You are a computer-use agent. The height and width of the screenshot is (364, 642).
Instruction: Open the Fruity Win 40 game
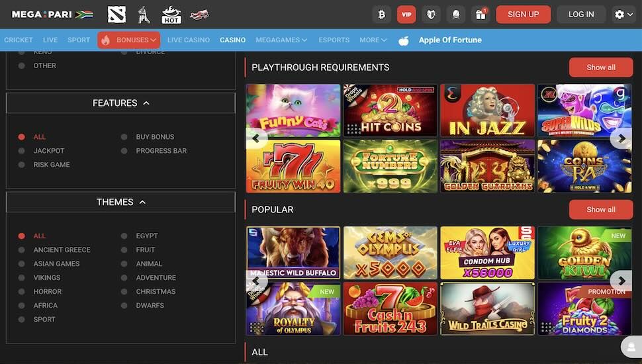point(293,166)
